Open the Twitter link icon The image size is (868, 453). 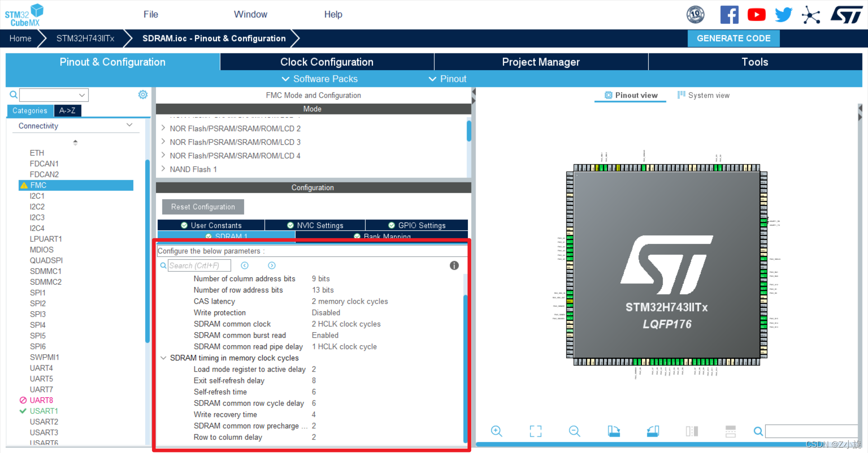coord(783,15)
